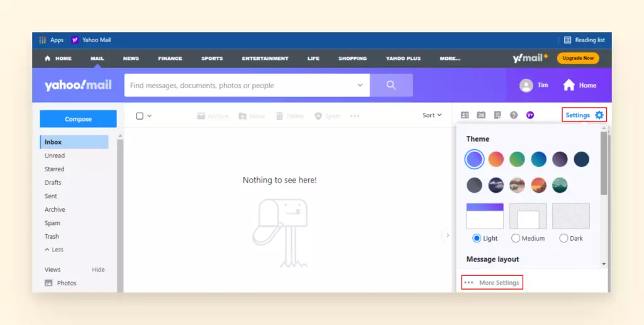
Task: Select the teal-blue theme color swatch
Action: (x=538, y=159)
